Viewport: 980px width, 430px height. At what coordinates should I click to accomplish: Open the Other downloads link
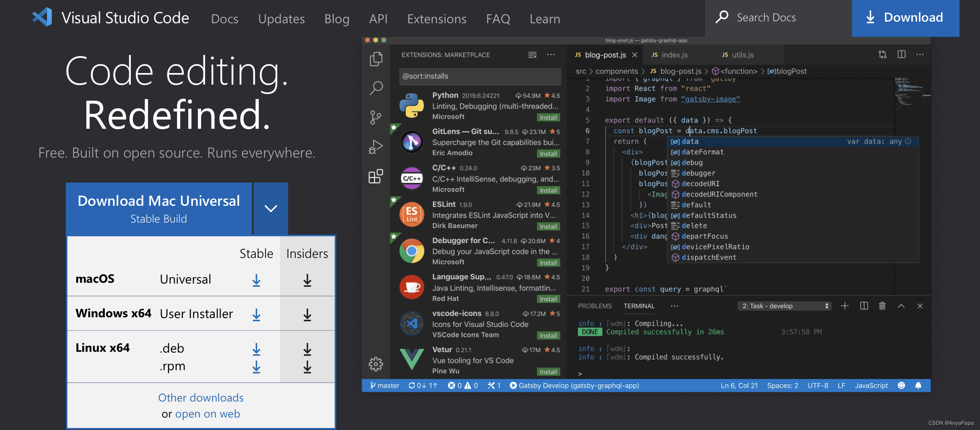click(x=201, y=398)
